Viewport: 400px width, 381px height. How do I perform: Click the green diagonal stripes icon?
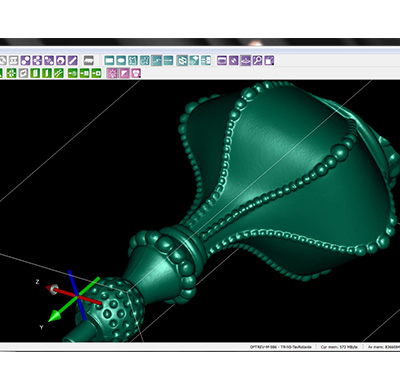point(59,73)
